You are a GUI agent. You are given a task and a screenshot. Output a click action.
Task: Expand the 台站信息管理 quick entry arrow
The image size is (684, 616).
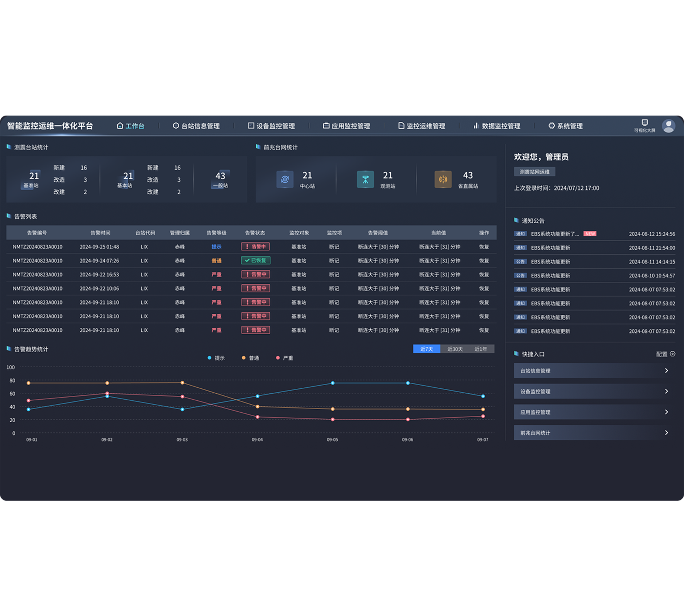pos(667,371)
